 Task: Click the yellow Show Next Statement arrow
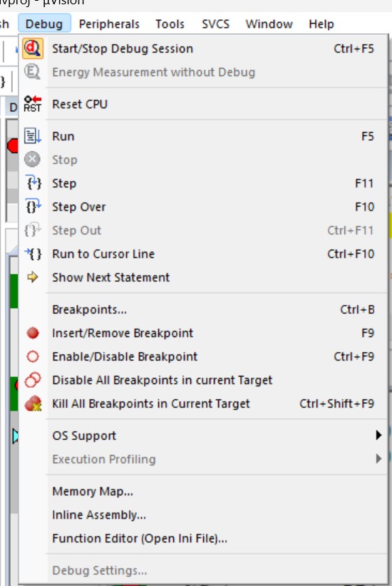coord(33,277)
